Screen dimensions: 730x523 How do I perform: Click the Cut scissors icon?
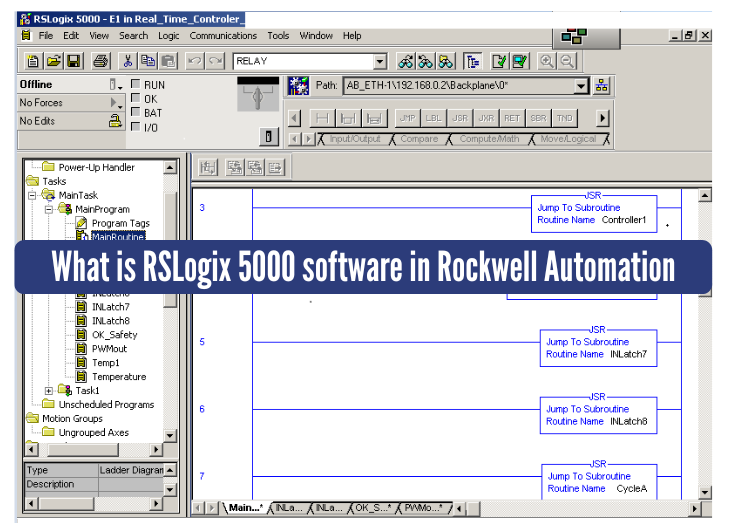tap(128, 61)
